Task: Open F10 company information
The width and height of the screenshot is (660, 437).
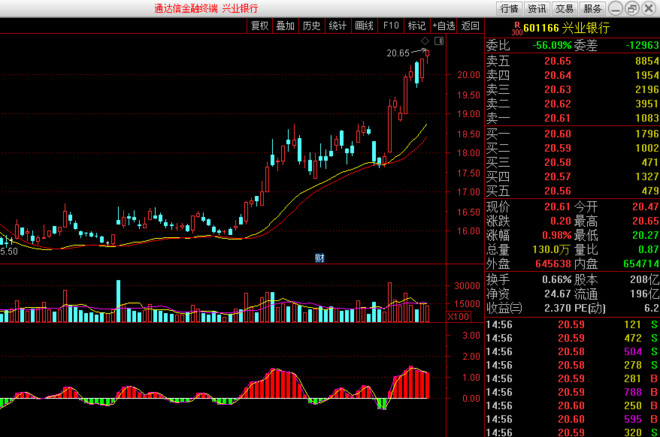Action: pos(391,26)
